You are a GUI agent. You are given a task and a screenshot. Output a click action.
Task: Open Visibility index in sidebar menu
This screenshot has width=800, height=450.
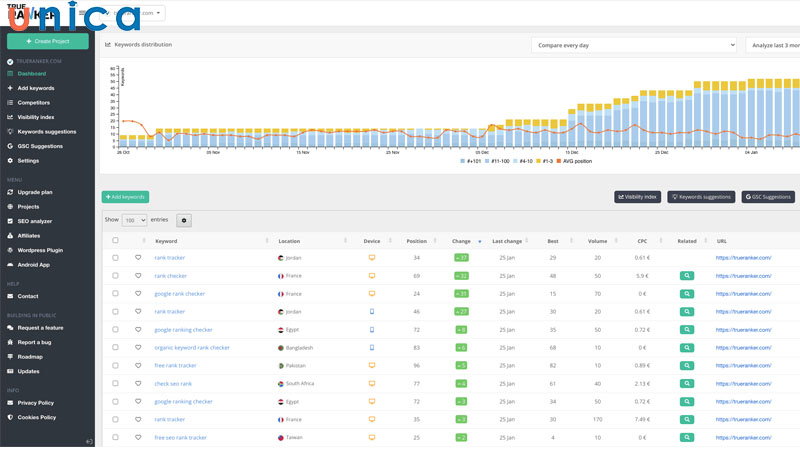[x=36, y=117]
